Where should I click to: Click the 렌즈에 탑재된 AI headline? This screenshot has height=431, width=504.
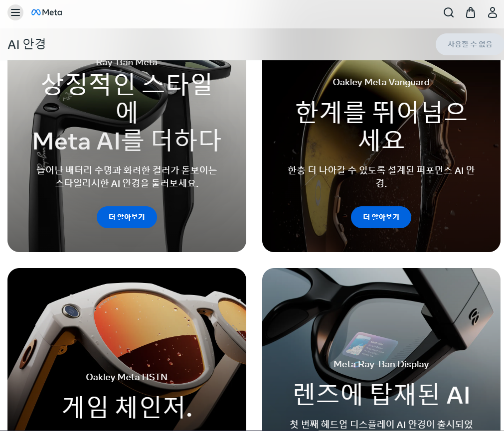point(381,394)
